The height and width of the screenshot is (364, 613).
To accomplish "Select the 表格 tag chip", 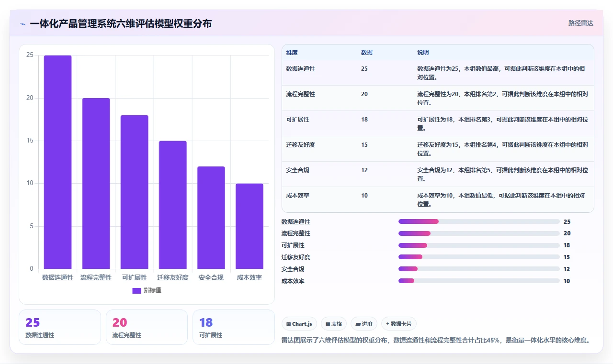I will (334, 324).
